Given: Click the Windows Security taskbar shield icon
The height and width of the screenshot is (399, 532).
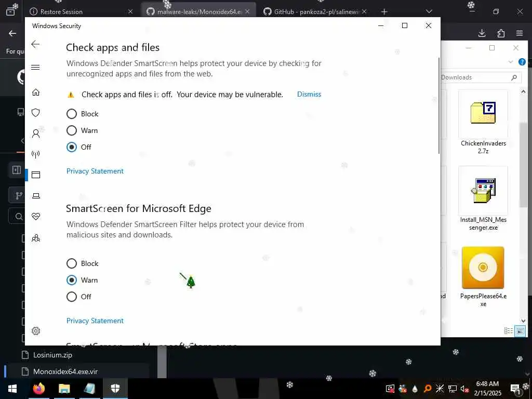Looking at the screenshot, I should [115, 388].
